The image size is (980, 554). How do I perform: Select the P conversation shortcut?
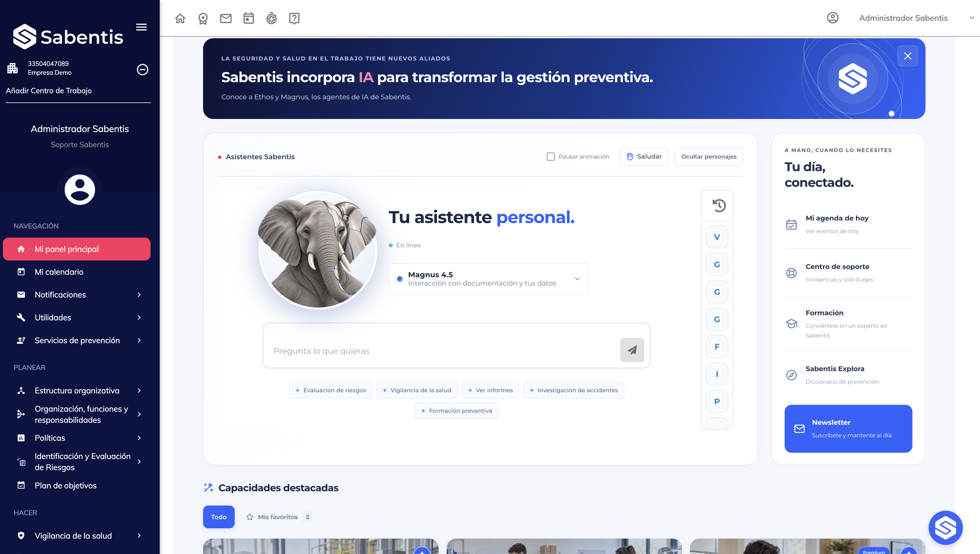tap(717, 401)
